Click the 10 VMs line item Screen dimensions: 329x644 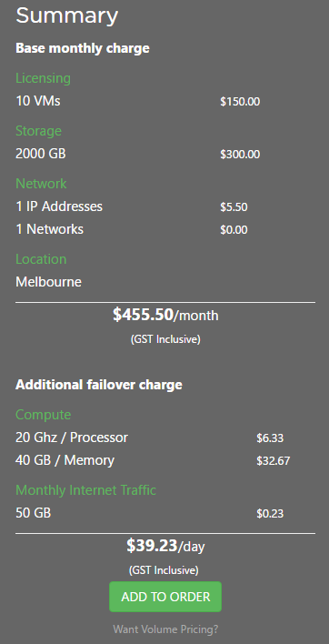point(38,101)
